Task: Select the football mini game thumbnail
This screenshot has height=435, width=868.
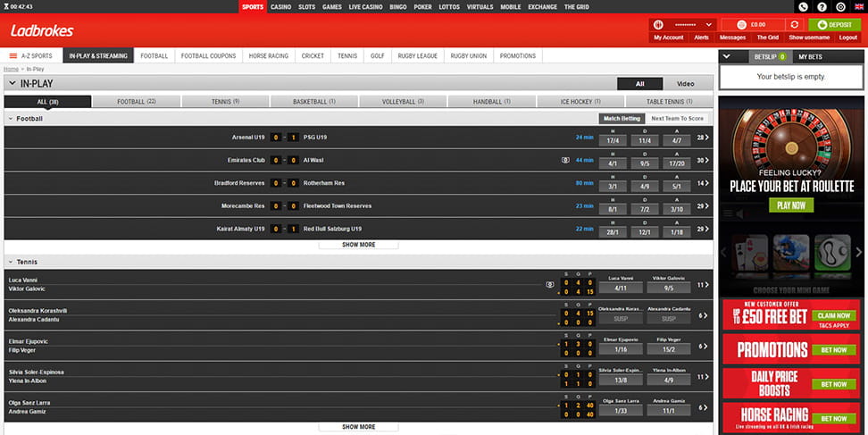Action: tap(832, 253)
